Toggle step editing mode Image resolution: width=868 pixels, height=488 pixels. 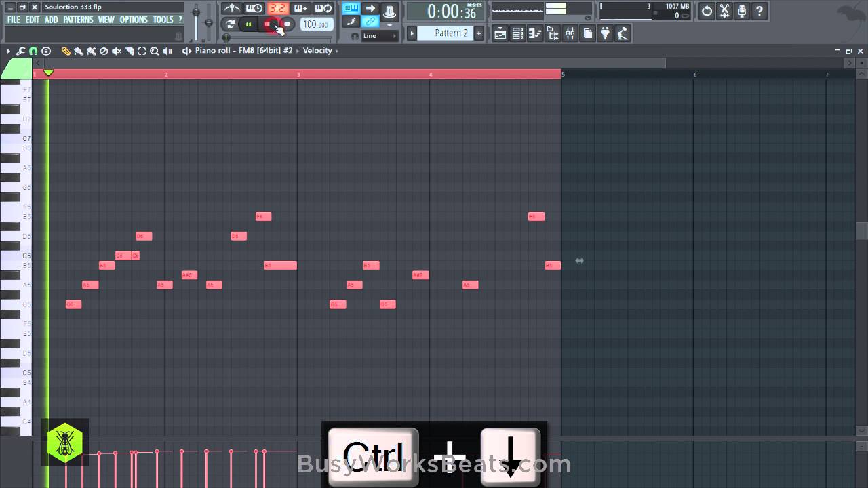[x=351, y=22]
